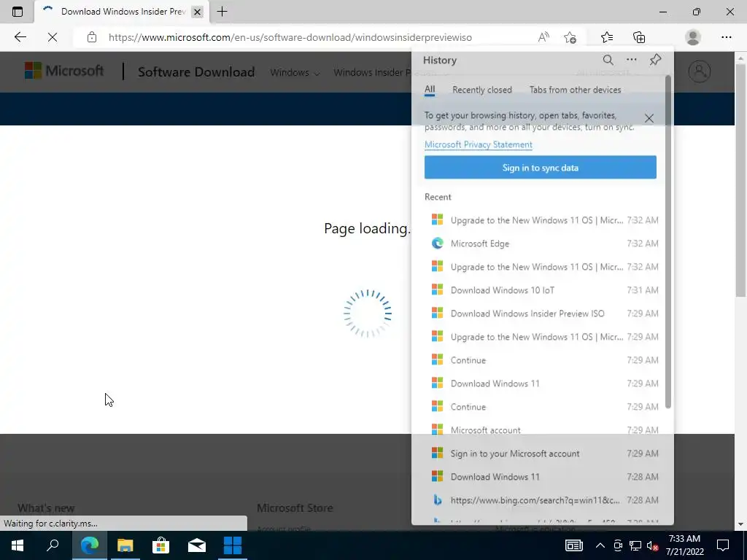Screen dimensions: 747x560
Task: Open Microsoft Store from taskbar
Action: point(161,545)
